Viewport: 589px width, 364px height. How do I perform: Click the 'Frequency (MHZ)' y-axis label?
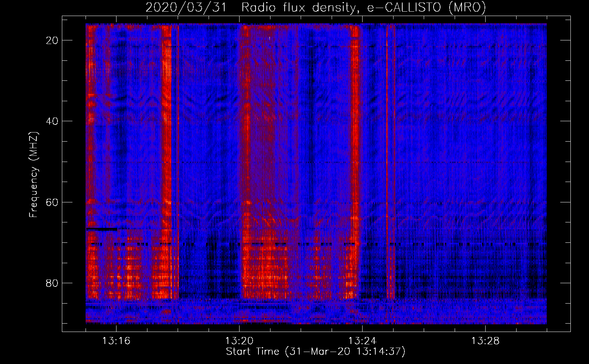pos(33,175)
